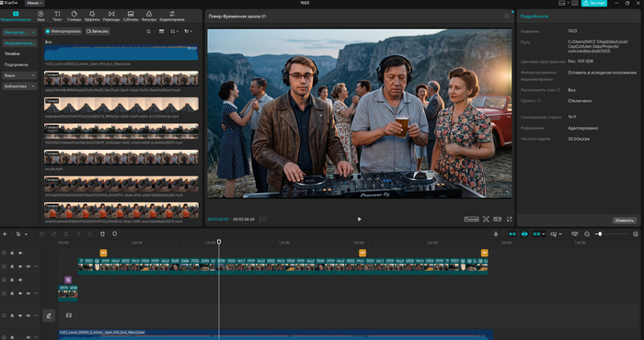Open the Звук (audio) tab
This screenshot has width=644, height=340.
coord(40,16)
